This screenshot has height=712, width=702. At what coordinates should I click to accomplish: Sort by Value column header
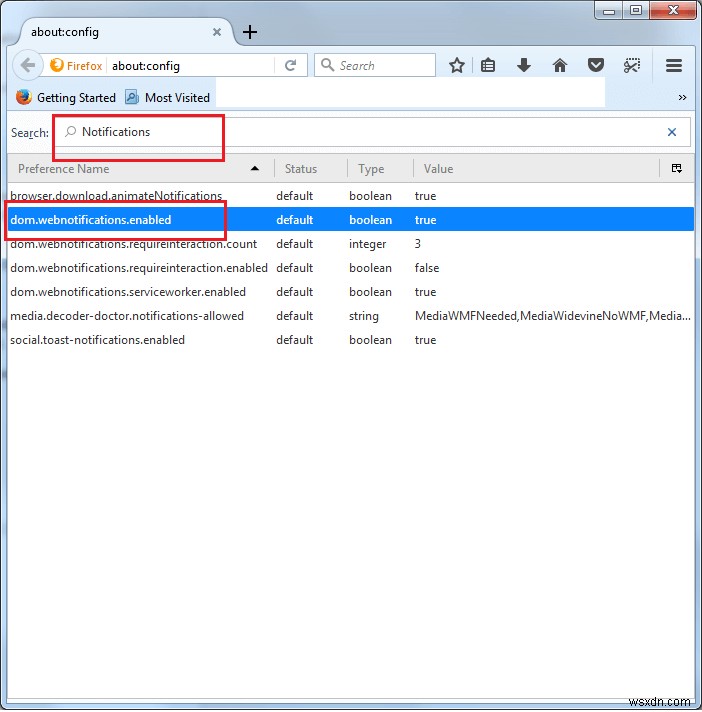click(536, 169)
